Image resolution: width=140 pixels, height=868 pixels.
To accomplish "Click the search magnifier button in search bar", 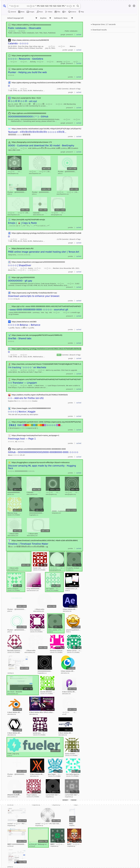I will 78,6.
